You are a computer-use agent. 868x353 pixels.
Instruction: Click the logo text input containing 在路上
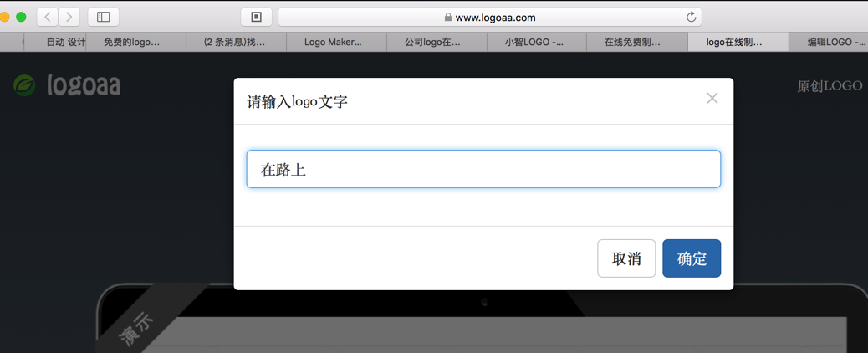click(483, 169)
